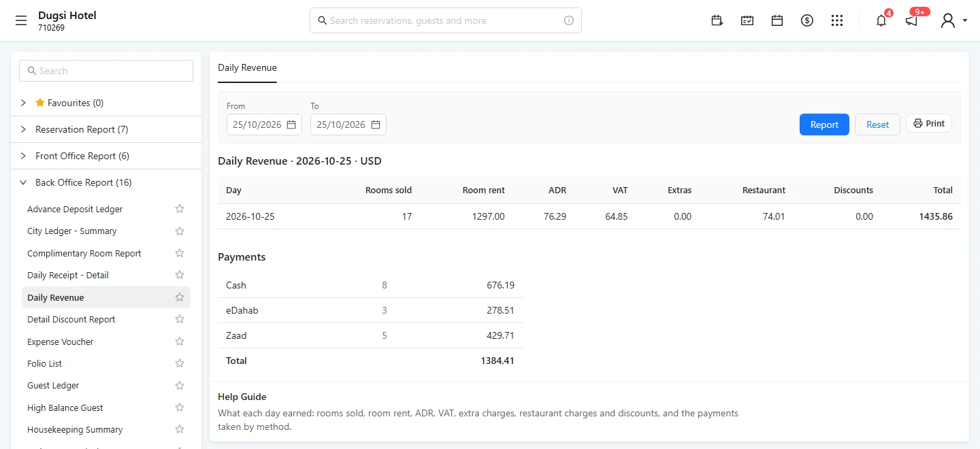Screen dimensions: 980x449
Task: Open the user profile account menu
Action: point(953,20)
